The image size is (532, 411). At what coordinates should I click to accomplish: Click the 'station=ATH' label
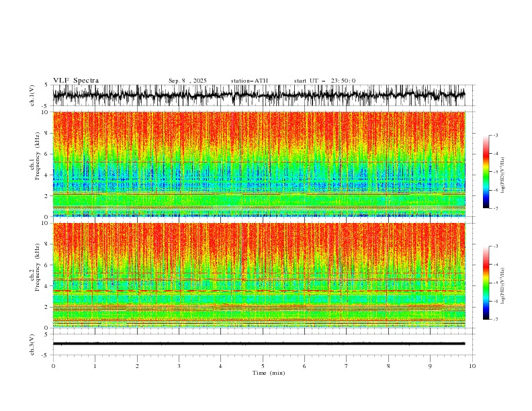pos(249,81)
